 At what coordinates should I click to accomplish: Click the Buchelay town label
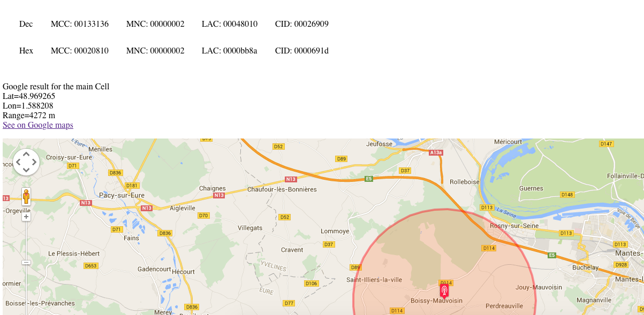coord(585,267)
